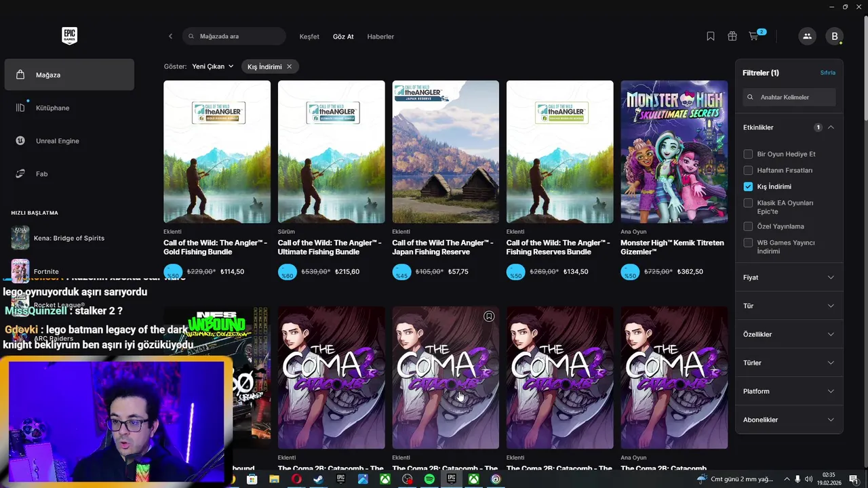Collapse the Etkinlikler filter section
The height and width of the screenshot is (488, 868).
point(831,127)
